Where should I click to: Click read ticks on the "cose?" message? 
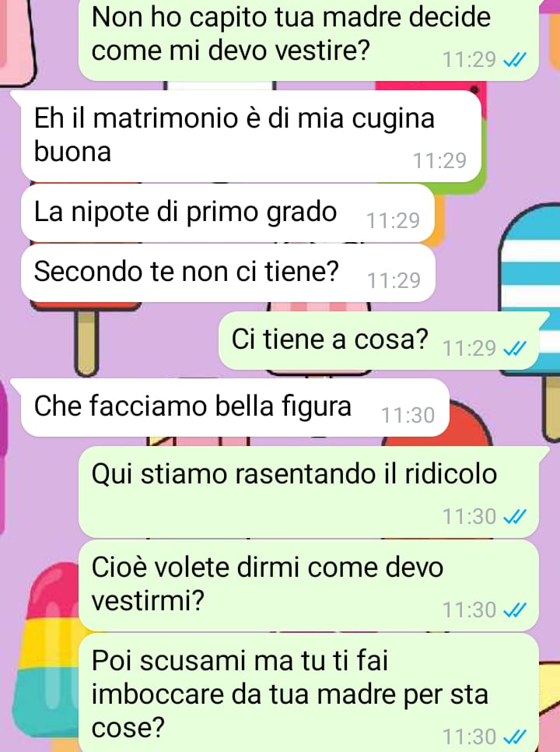(516, 736)
